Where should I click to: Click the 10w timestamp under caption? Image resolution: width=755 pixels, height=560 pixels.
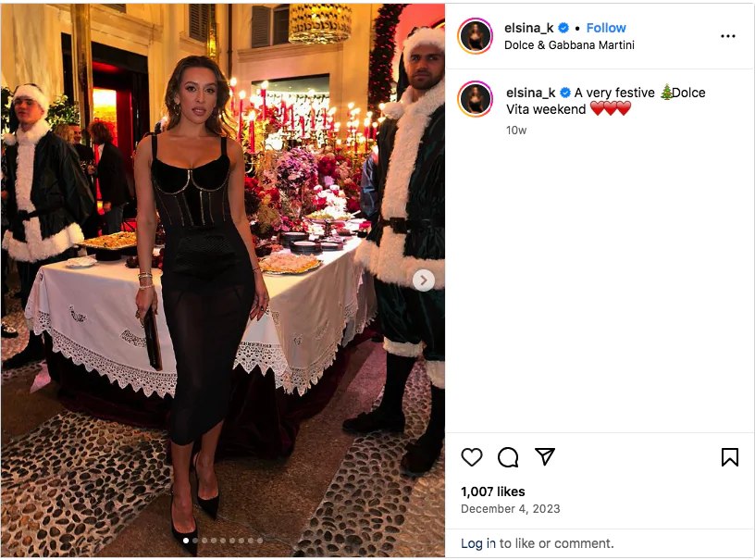pyautogui.click(x=516, y=130)
